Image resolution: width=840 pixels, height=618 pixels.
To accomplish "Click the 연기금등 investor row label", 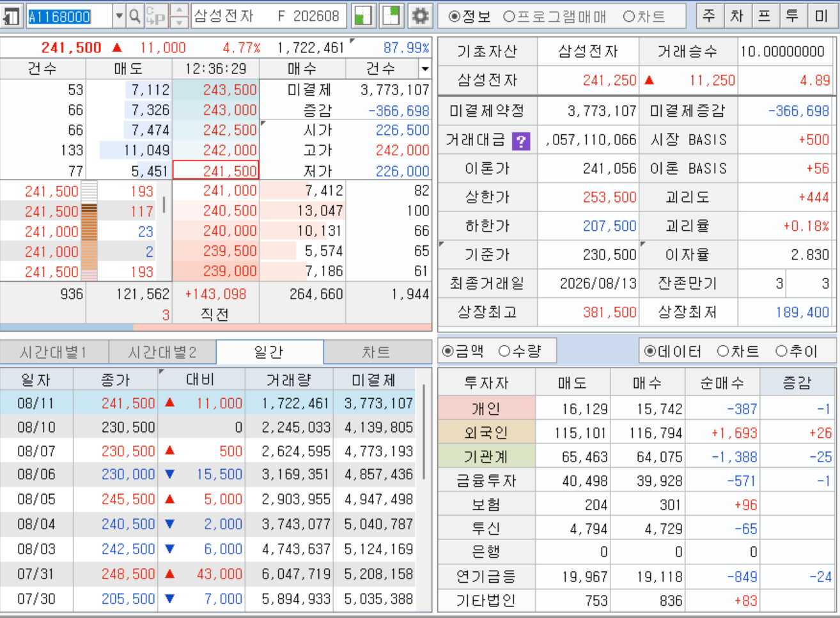I will 486,576.
